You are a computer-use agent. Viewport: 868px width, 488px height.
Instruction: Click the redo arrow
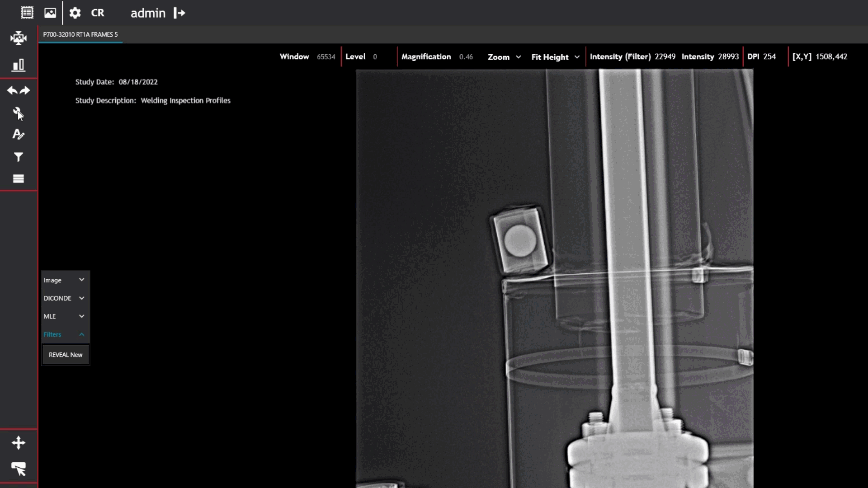(x=25, y=91)
